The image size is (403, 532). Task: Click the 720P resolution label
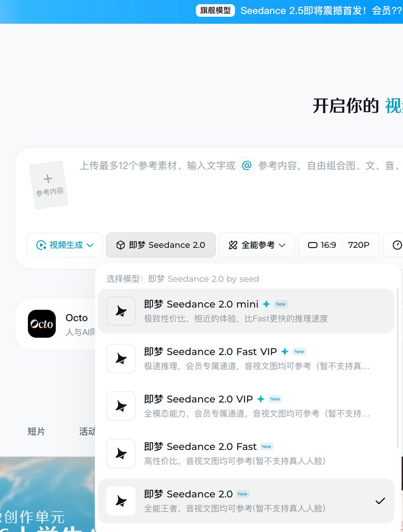(x=359, y=245)
